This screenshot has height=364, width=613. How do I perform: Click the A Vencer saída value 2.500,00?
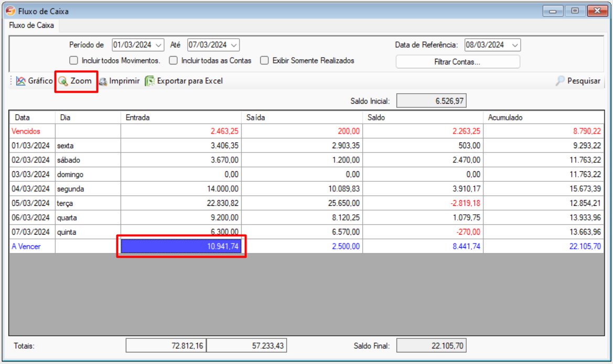(302, 247)
